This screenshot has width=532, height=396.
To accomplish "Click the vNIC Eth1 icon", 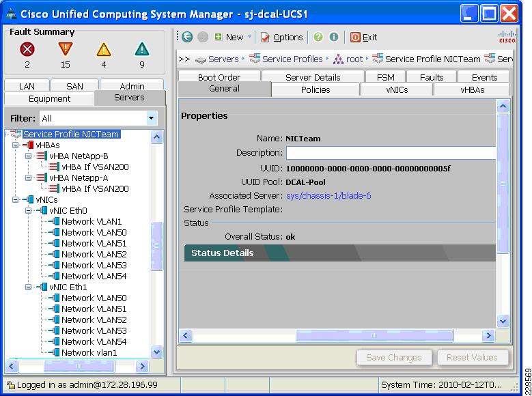I will (42, 287).
